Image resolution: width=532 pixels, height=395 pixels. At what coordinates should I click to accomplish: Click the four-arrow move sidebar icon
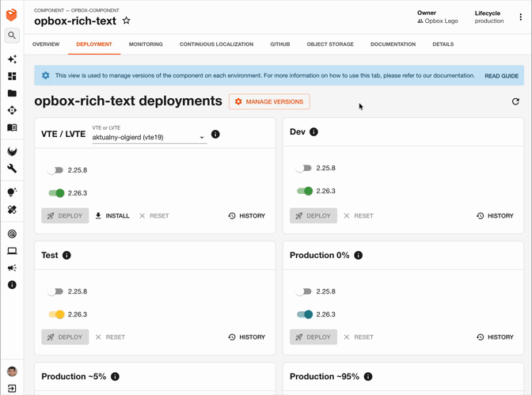12,110
